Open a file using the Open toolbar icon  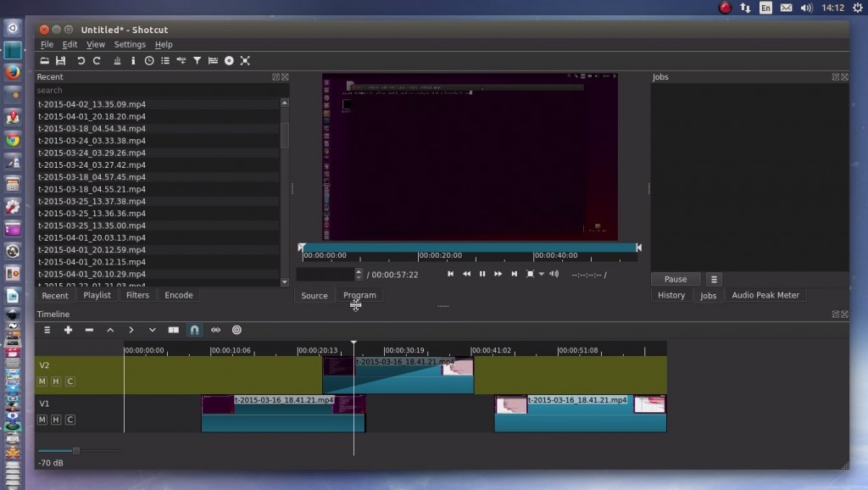(45, 60)
